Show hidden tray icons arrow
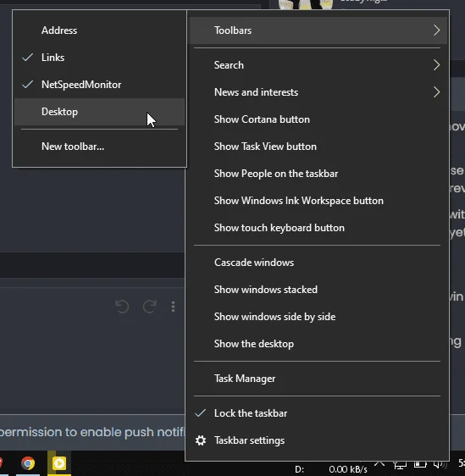The height and width of the screenshot is (476, 465). pyautogui.click(x=379, y=464)
